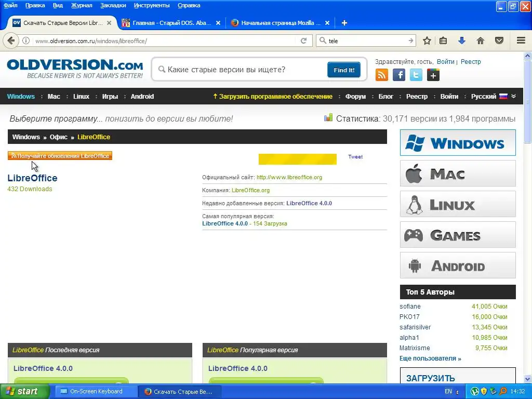The height and width of the screenshot is (399, 532).
Task: Show site information icon in address bar
Action: [26, 41]
